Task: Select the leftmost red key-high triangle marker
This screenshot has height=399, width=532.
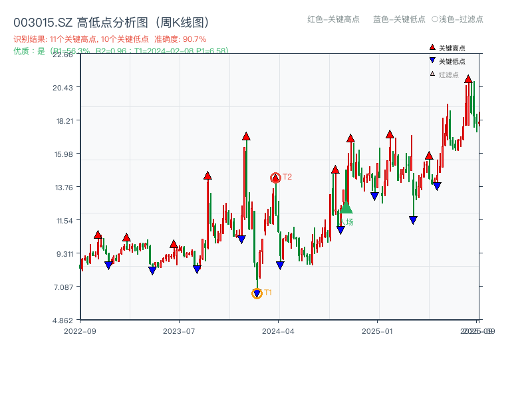Action: [97, 233]
